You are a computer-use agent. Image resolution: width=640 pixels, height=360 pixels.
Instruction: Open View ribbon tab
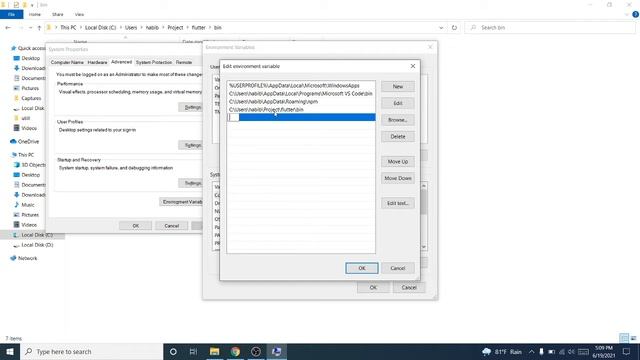pyautogui.click(x=79, y=14)
